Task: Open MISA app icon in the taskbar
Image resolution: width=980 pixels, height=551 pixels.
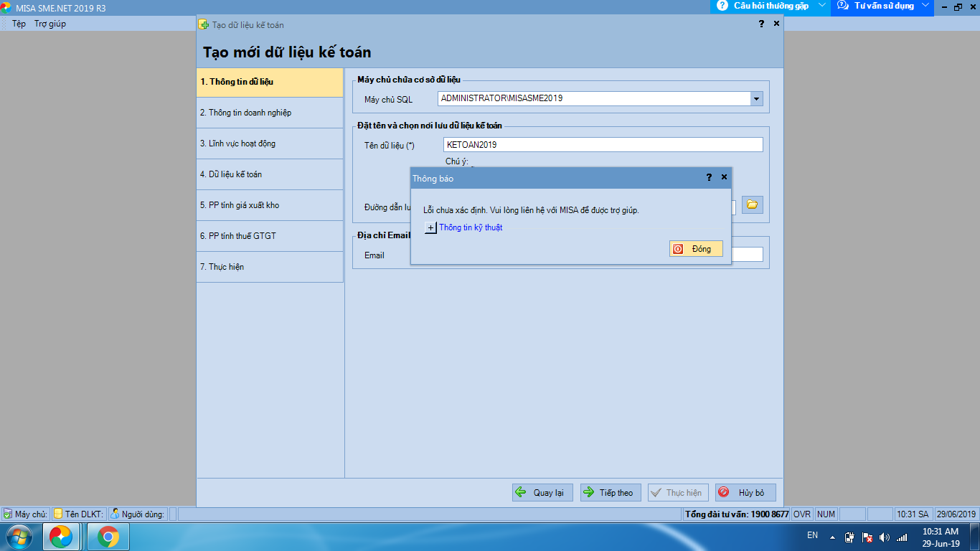Action: [x=60, y=536]
